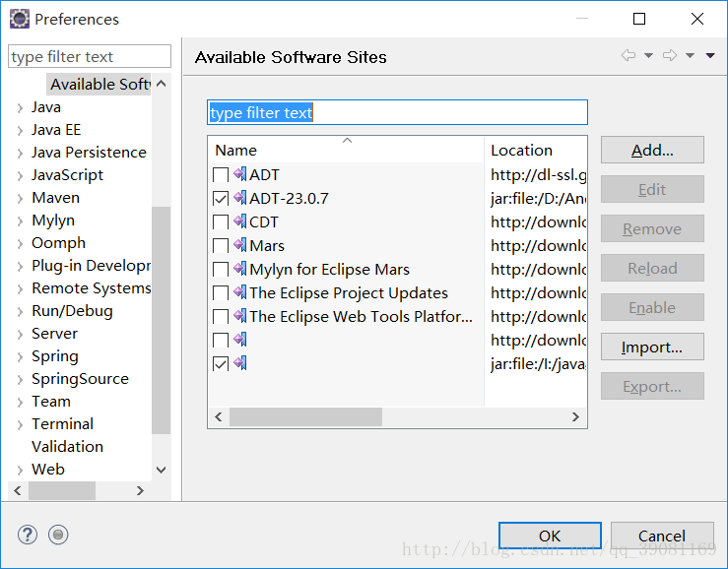Expand the Maven tree node

click(x=20, y=199)
